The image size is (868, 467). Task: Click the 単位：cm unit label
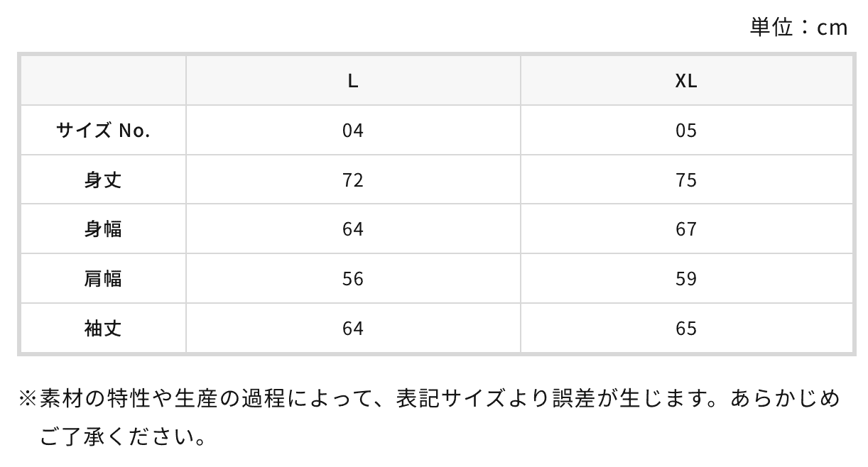point(798,27)
